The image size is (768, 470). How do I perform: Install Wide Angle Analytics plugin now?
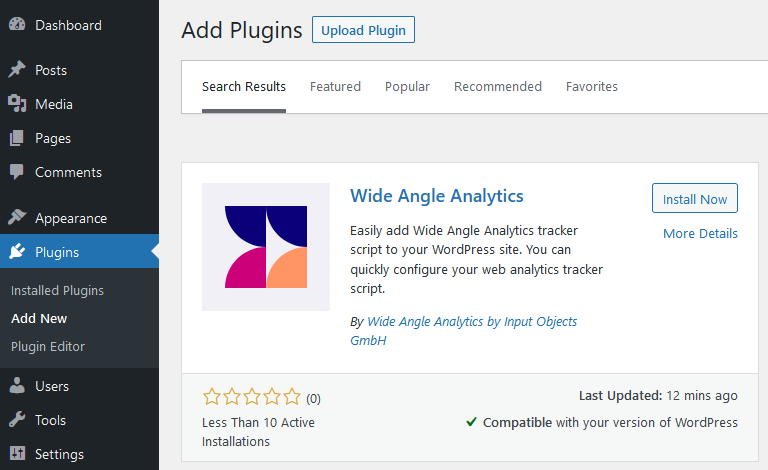[695, 198]
